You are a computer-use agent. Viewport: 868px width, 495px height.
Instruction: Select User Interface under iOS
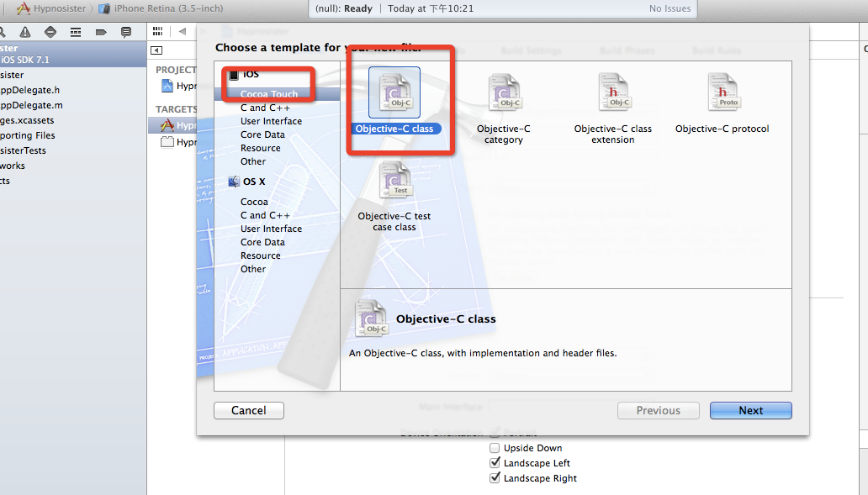(x=271, y=121)
